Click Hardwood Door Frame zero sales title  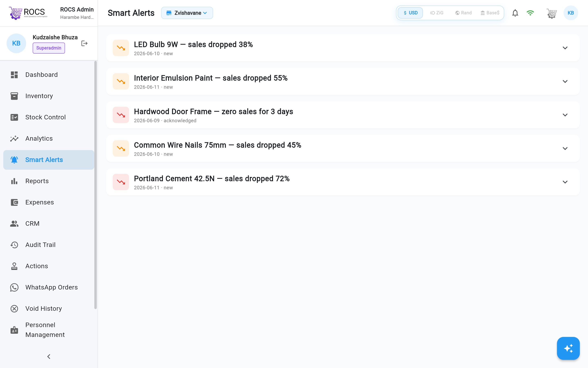213,112
